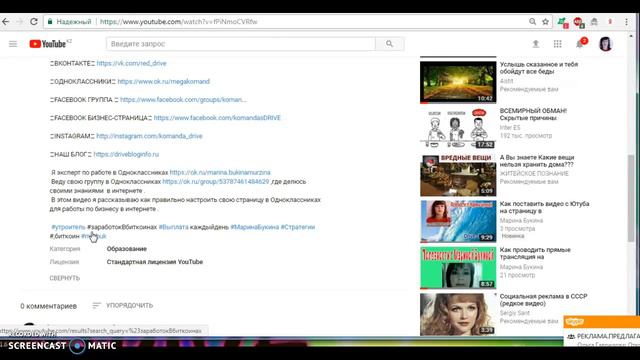
Task: Click the #МаринаБукина hashtag
Action: tap(255, 227)
